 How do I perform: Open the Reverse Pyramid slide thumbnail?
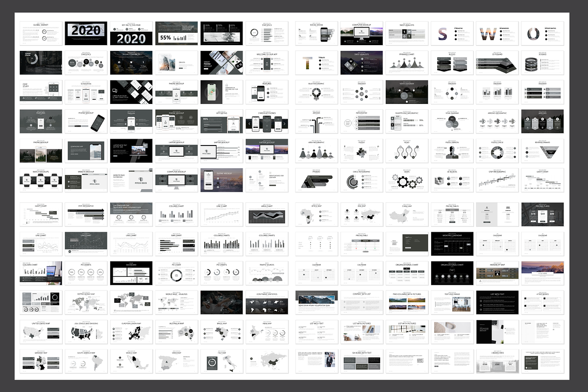click(x=542, y=151)
